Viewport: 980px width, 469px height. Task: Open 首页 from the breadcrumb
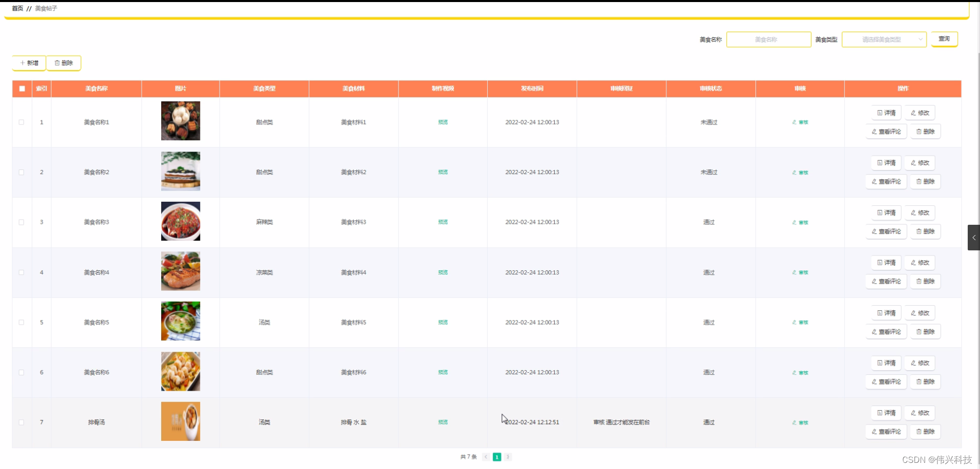pos(17,8)
